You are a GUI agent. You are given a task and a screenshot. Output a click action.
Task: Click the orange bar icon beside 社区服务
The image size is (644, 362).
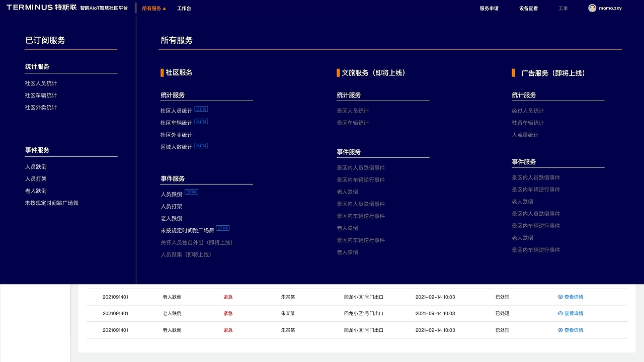tap(161, 72)
